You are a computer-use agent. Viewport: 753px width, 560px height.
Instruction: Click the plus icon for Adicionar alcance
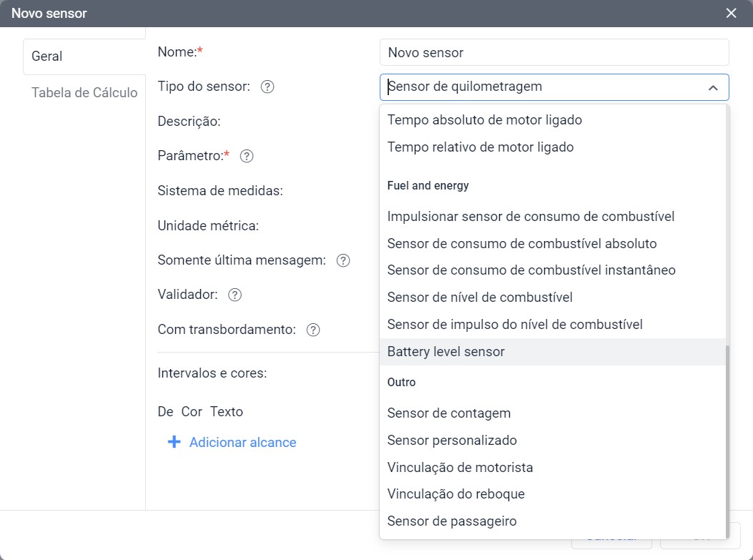[x=174, y=443]
